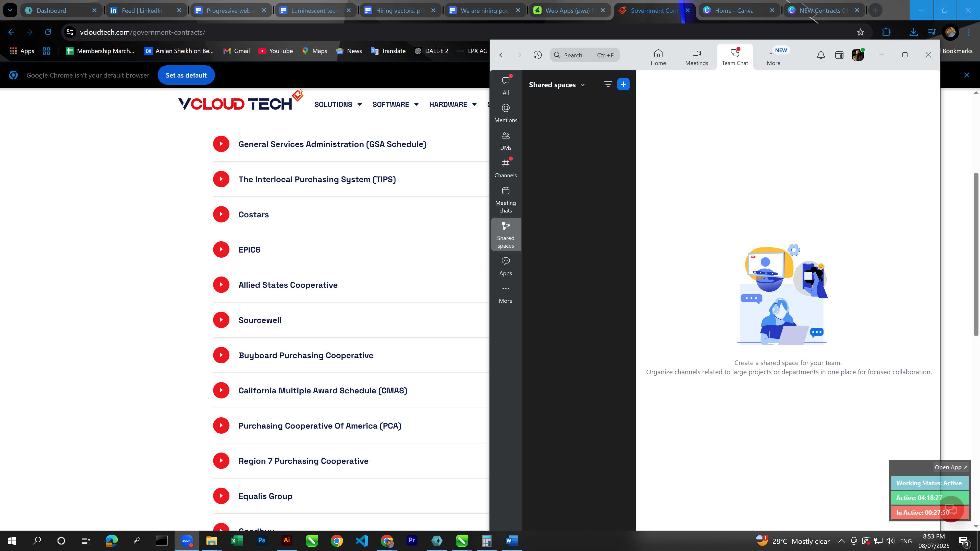Click the volume icon in system tray
Viewport: 980px width, 551px height.
click(x=890, y=541)
